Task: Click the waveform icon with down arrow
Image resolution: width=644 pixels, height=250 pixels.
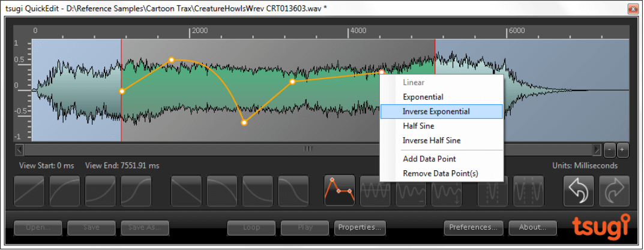Action: click(447, 191)
